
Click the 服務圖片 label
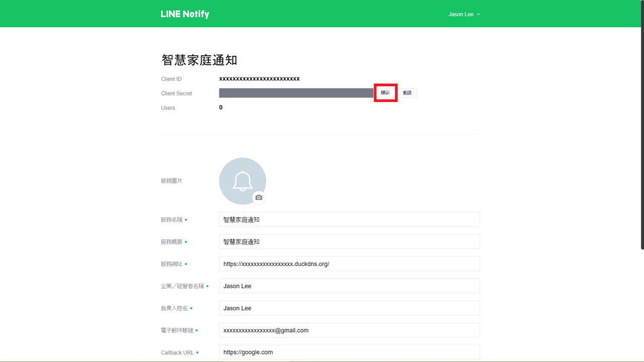click(172, 181)
